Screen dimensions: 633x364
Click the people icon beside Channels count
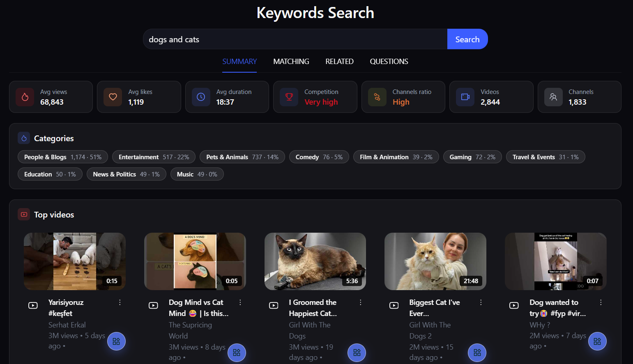(553, 97)
